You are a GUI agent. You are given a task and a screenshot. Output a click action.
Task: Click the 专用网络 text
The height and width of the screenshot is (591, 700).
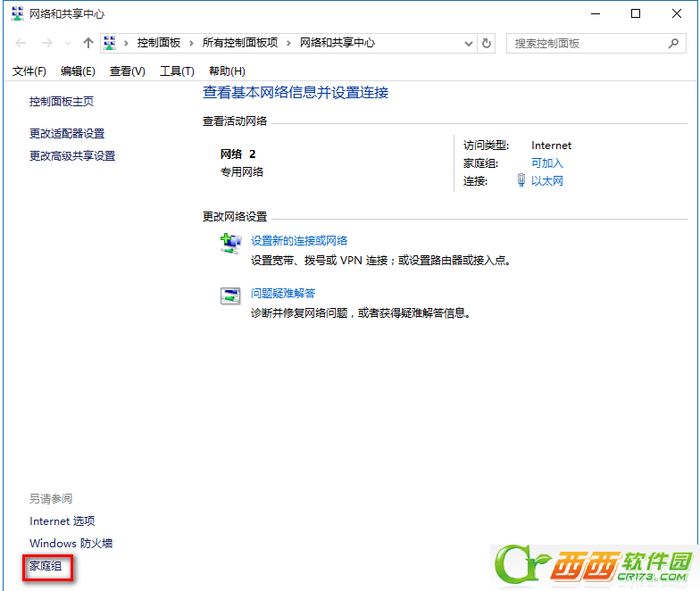pyautogui.click(x=241, y=171)
